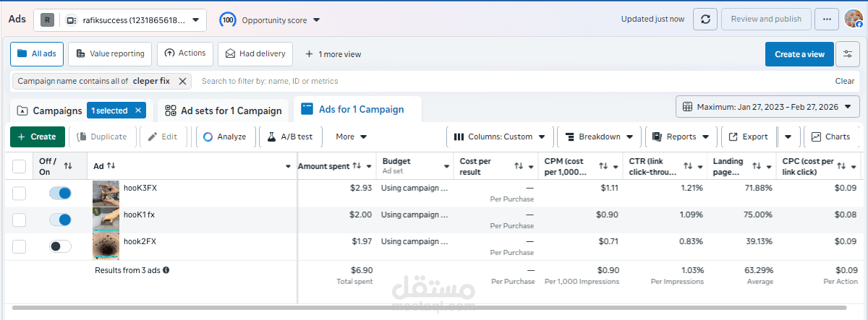Viewport: 868px width, 320px height.
Task: Click Clear to reset filters
Action: 845,81
